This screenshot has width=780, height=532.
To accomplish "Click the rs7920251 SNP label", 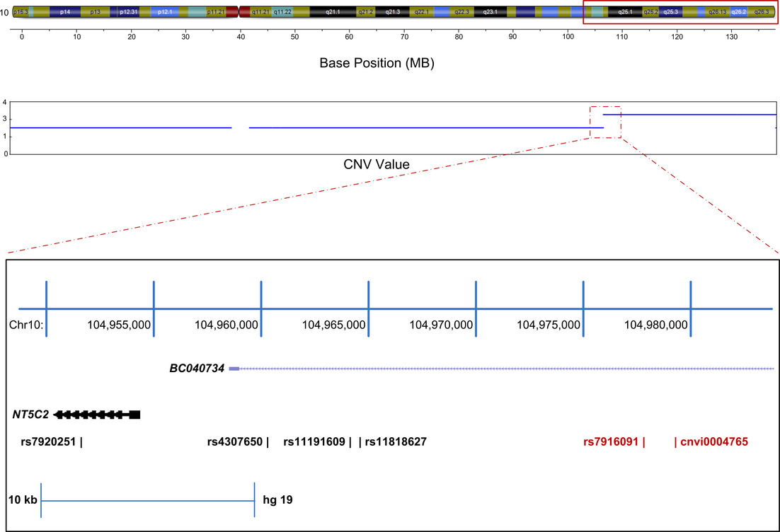I will point(48,441).
